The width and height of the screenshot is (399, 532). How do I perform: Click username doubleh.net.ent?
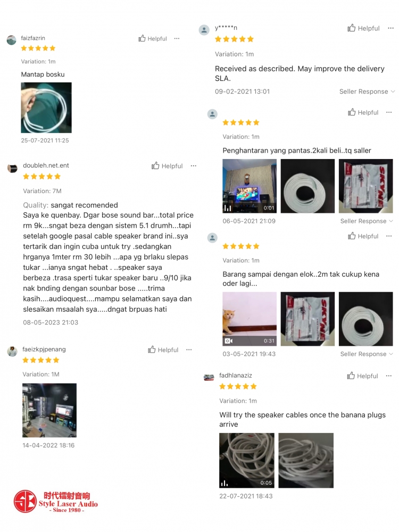[46, 165]
